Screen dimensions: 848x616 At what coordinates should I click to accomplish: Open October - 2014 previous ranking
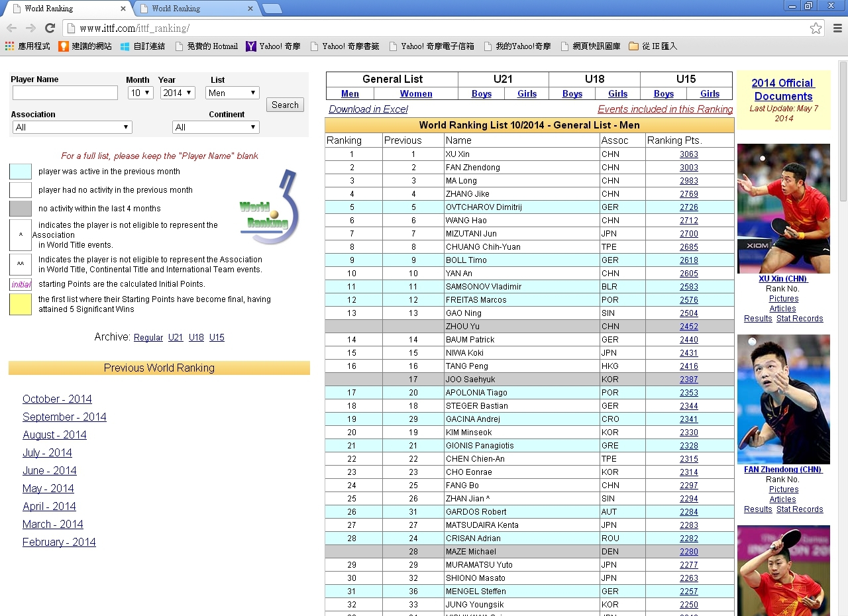(x=57, y=399)
